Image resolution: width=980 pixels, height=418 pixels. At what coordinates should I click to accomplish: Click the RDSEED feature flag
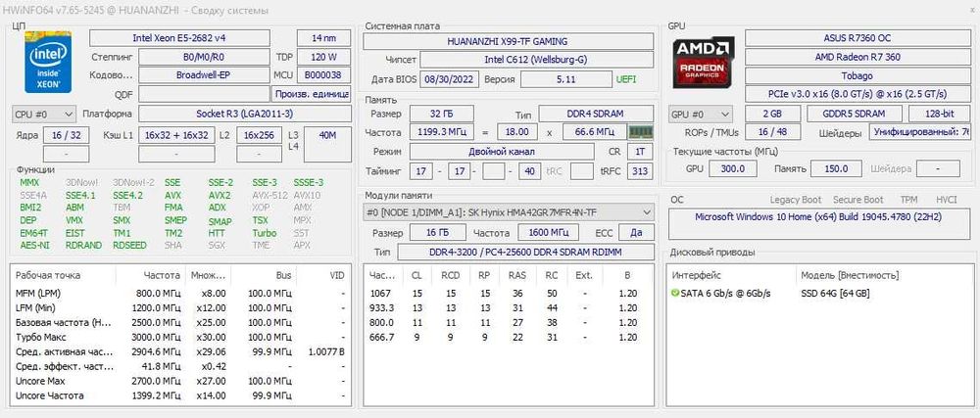[x=129, y=246]
